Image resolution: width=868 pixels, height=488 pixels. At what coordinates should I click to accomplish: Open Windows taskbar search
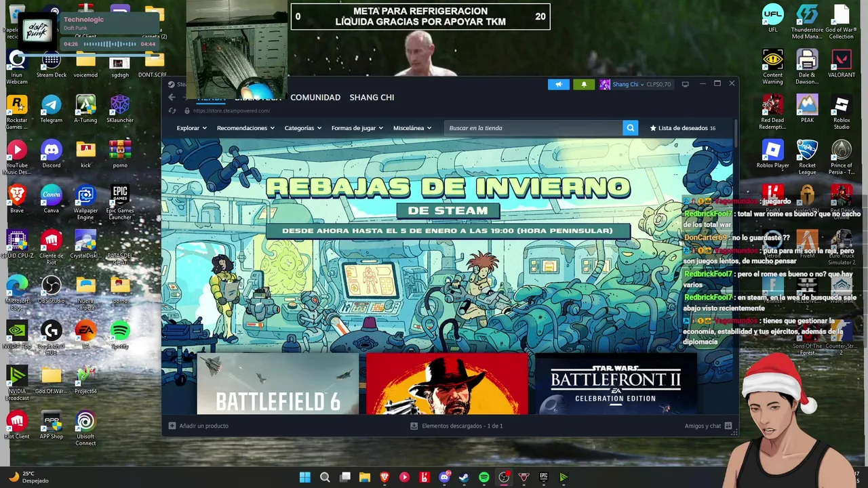325,477
